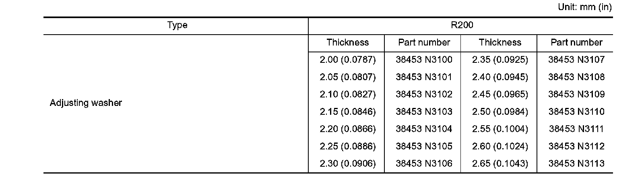Viewport: 644px width, 182px height.
Task: Click part number 38453 N3108
Action: [576, 77]
